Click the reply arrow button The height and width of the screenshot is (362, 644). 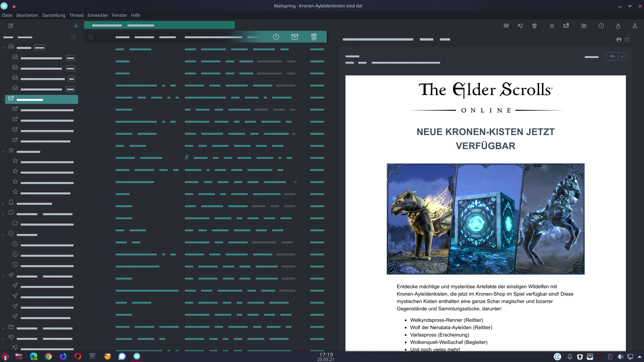pyautogui.click(x=612, y=57)
